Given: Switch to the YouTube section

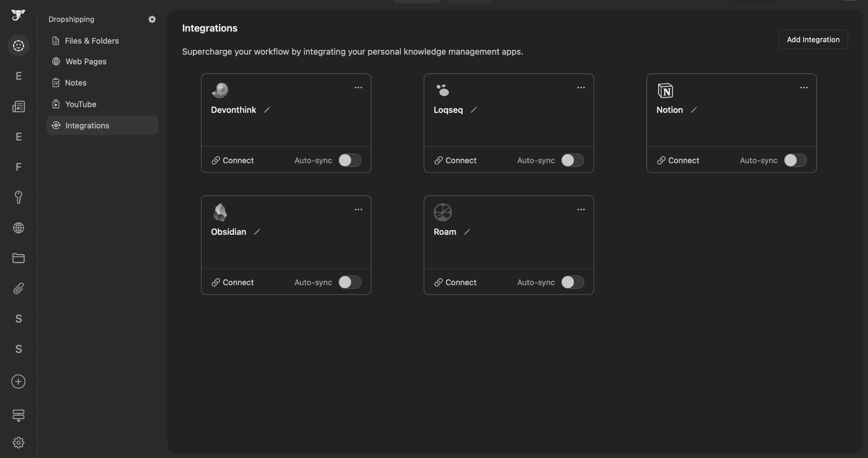Looking at the screenshot, I should point(81,104).
